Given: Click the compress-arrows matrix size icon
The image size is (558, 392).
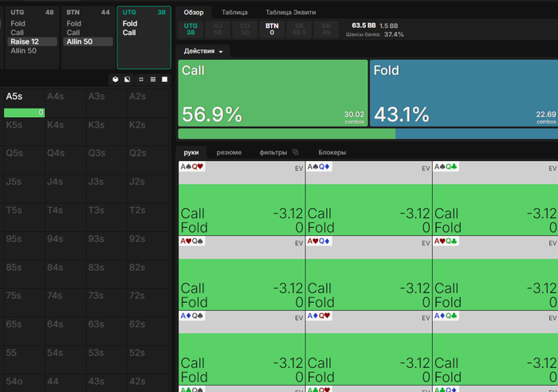Looking at the screenshot, I should point(141,80).
